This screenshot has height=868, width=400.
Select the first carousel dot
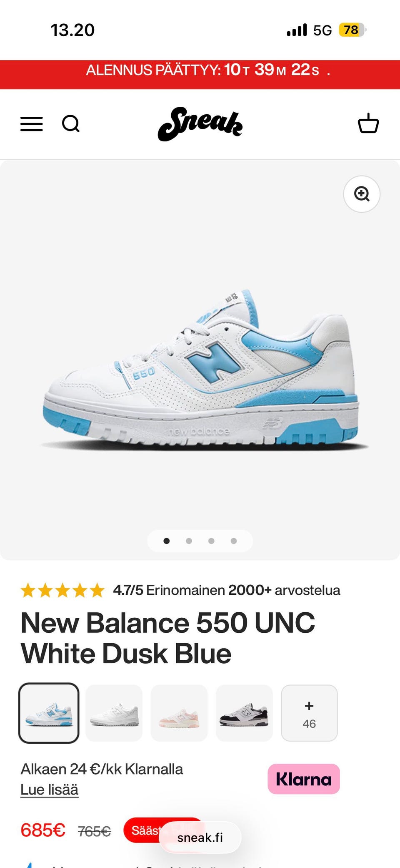tap(167, 541)
